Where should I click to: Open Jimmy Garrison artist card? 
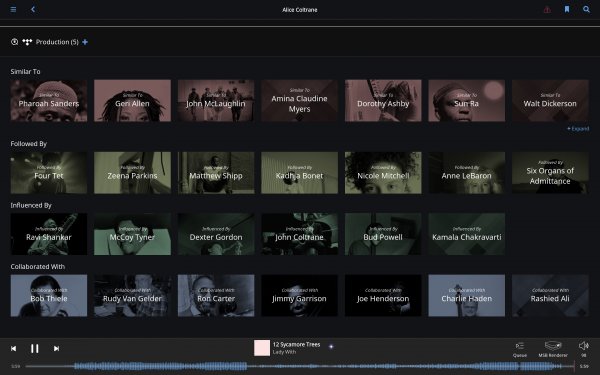tap(299, 295)
